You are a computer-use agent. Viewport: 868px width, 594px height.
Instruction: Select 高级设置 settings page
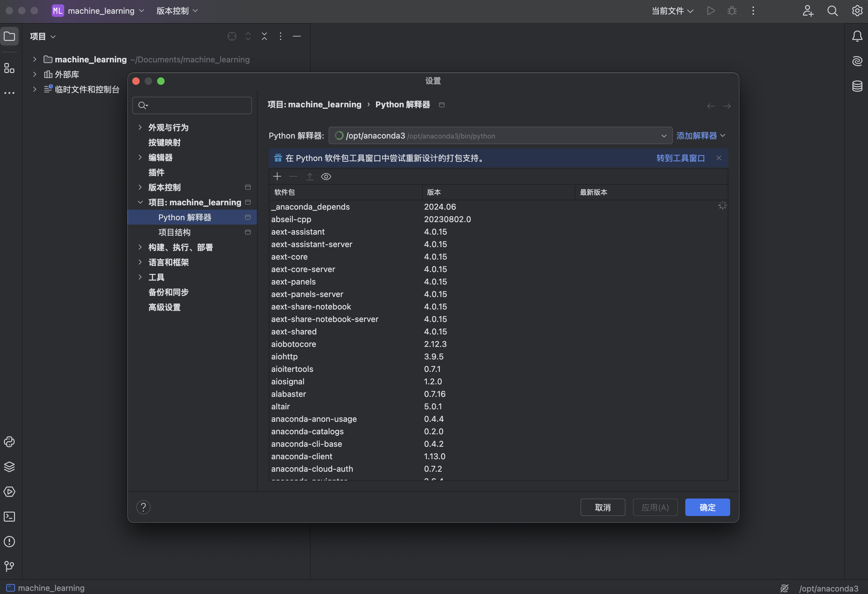tap(164, 307)
